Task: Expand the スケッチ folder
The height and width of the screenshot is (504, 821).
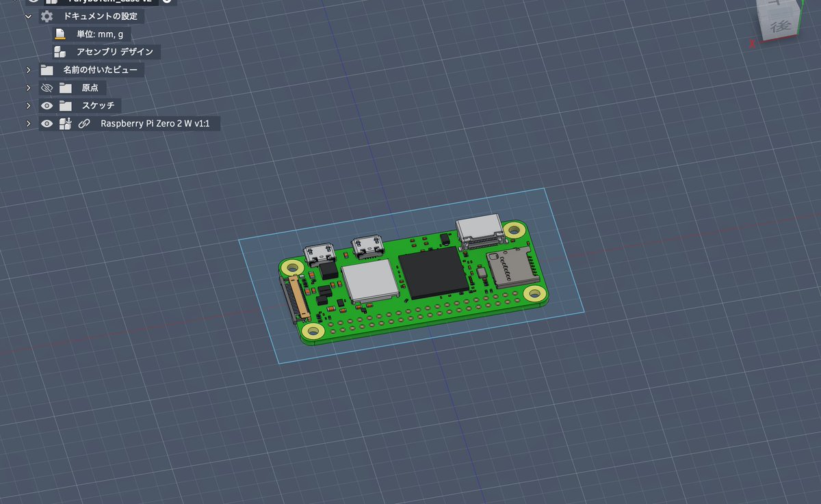Action: [28, 105]
